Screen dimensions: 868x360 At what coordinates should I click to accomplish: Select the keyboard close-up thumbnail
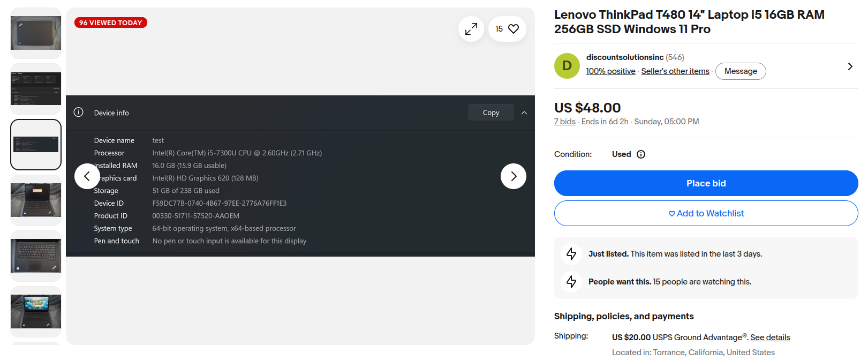point(36,256)
